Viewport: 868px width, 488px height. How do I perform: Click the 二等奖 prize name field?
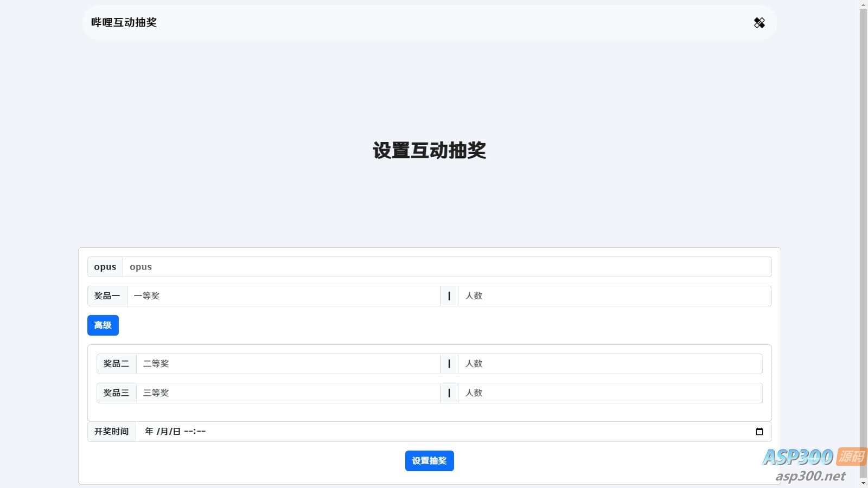click(288, 364)
